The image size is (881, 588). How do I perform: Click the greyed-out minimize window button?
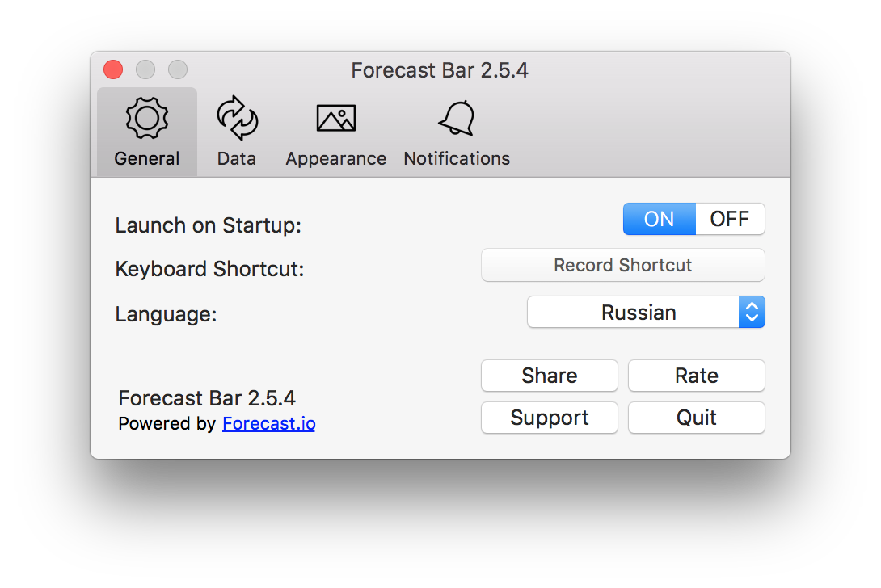pyautogui.click(x=145, y=69)
